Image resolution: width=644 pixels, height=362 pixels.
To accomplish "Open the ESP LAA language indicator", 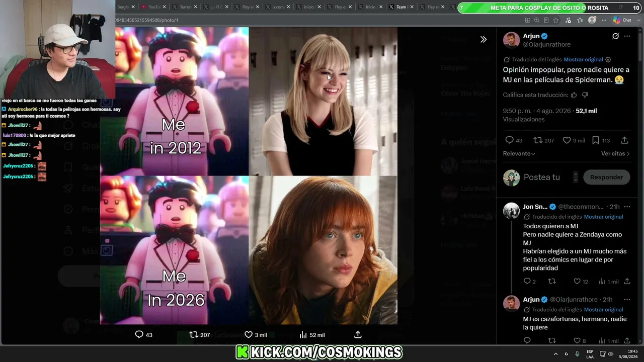I will 590,354.
